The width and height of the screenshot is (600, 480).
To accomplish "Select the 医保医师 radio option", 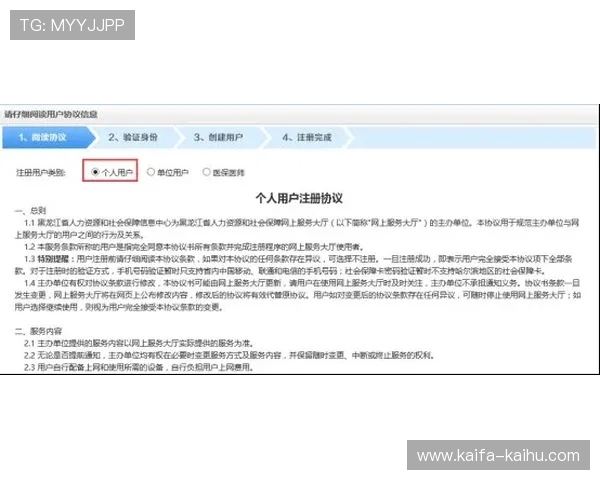I will pyautogui.click(x=207, y=172).
